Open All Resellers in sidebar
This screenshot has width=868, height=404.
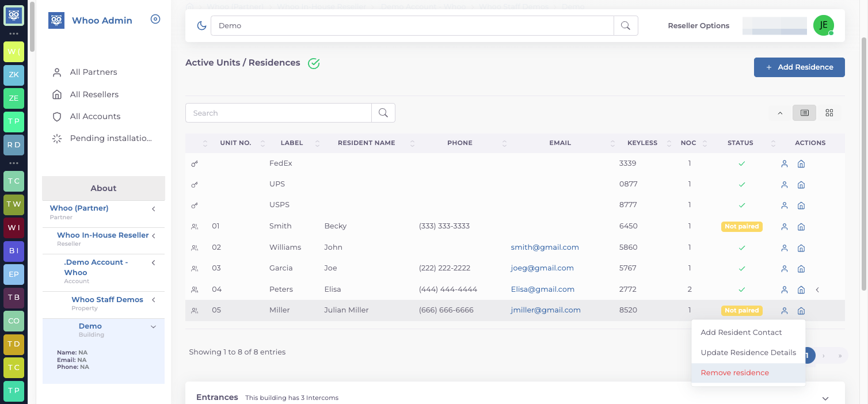94,94
